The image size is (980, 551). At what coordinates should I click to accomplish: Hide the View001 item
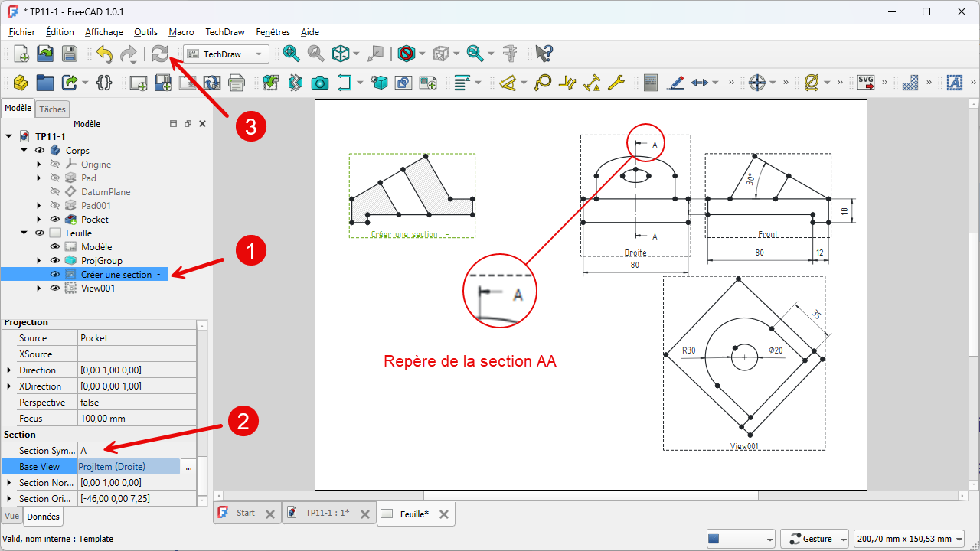coord(55,289)
